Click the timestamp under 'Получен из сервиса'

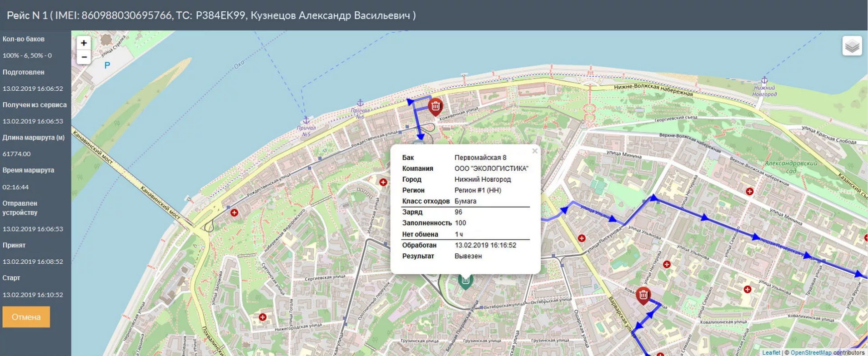pyautogui.click(x=33, y=121)
